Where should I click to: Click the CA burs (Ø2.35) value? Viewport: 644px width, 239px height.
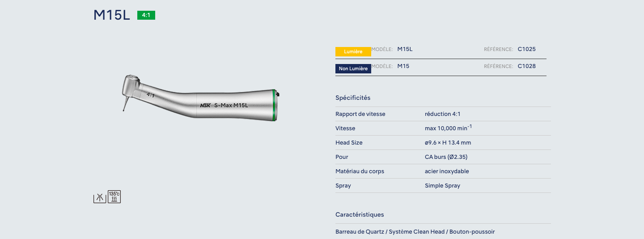446,157
